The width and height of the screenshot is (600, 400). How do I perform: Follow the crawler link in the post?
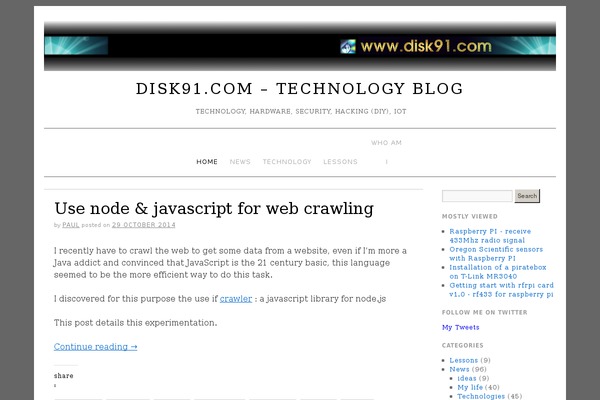tap(236, 299)
